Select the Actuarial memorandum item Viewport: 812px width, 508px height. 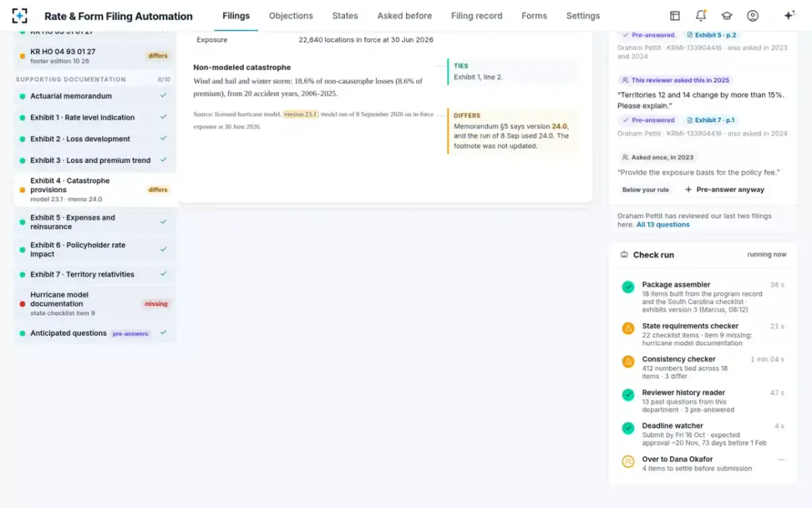[95, 96]
